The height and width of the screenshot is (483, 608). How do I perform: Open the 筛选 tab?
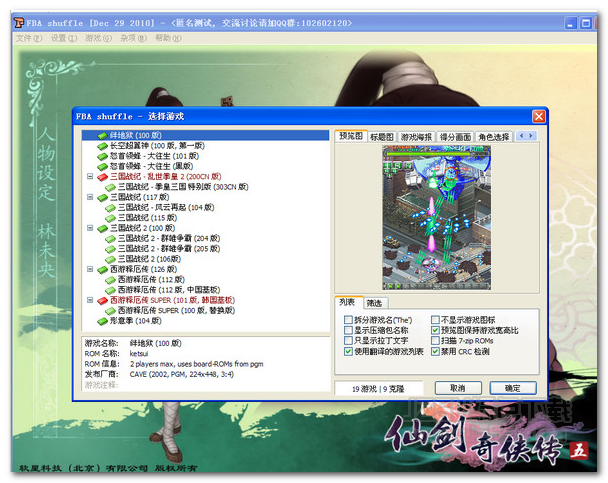point(375,303)
